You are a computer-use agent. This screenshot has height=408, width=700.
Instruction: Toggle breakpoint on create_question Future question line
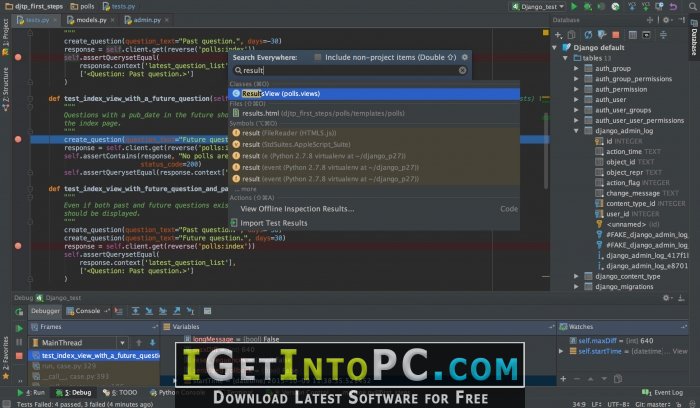pos(18,139)
